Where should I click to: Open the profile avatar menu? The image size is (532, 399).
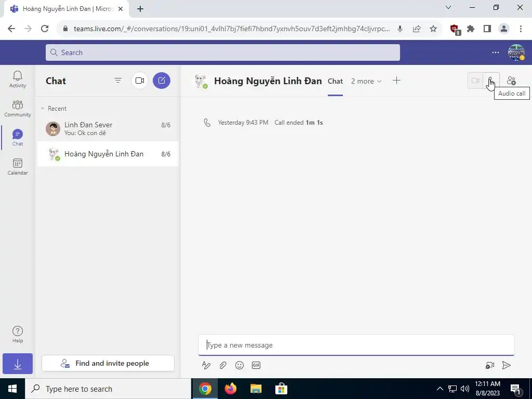(x=516, y=52)
